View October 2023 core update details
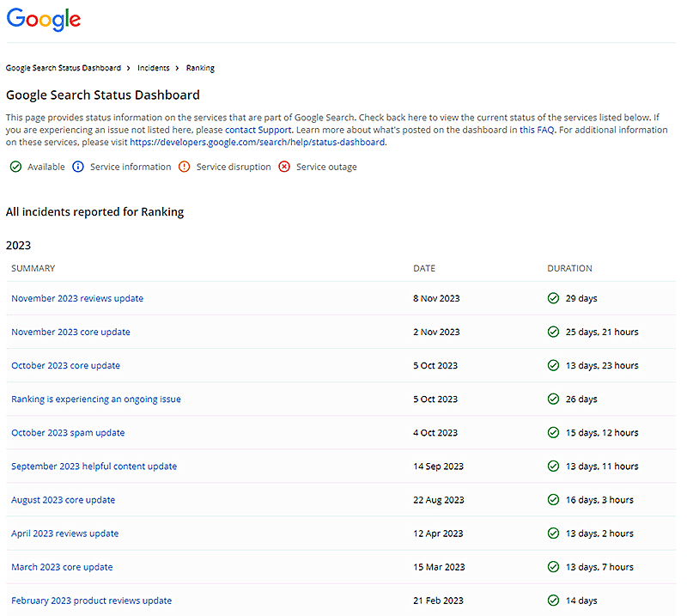This screenshot has height=616, width=687. point(65,366)
